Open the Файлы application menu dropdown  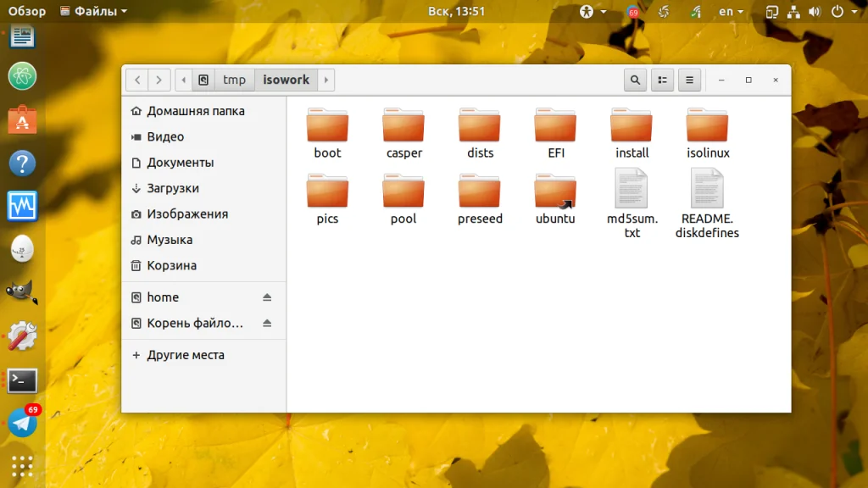94,11
